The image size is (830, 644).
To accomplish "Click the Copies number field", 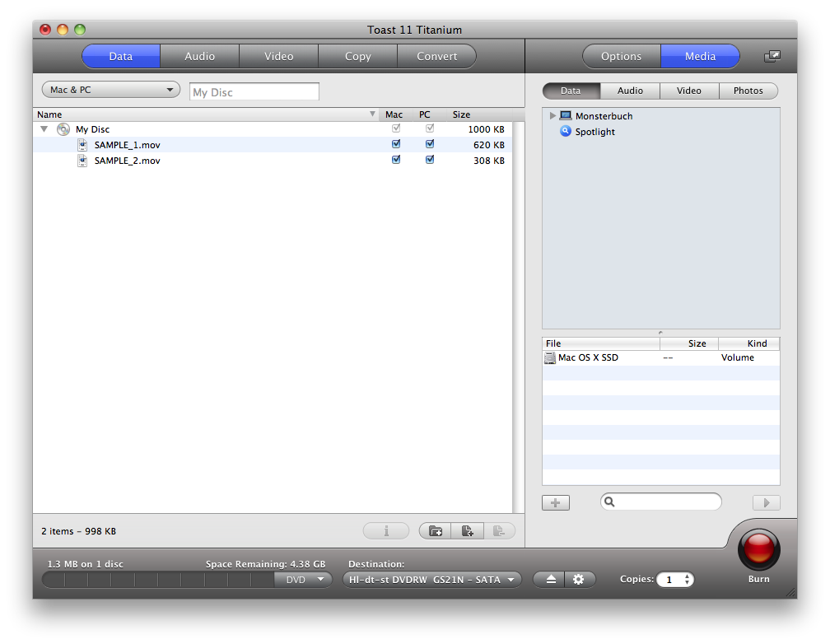I will (x=669, y=580).
